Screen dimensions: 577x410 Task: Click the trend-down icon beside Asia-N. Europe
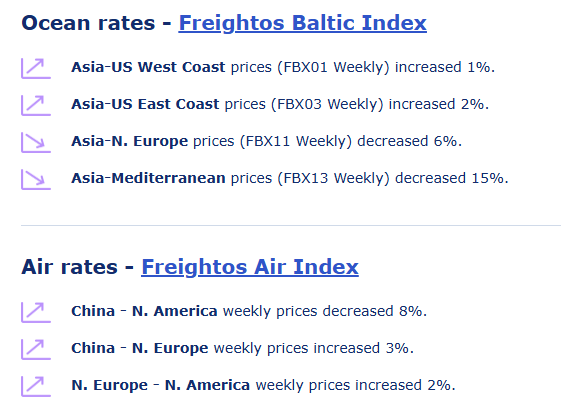point(36,142)
